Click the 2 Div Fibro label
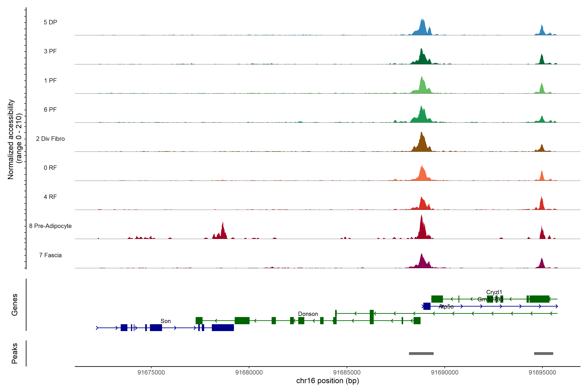 (x=50, y=139)
